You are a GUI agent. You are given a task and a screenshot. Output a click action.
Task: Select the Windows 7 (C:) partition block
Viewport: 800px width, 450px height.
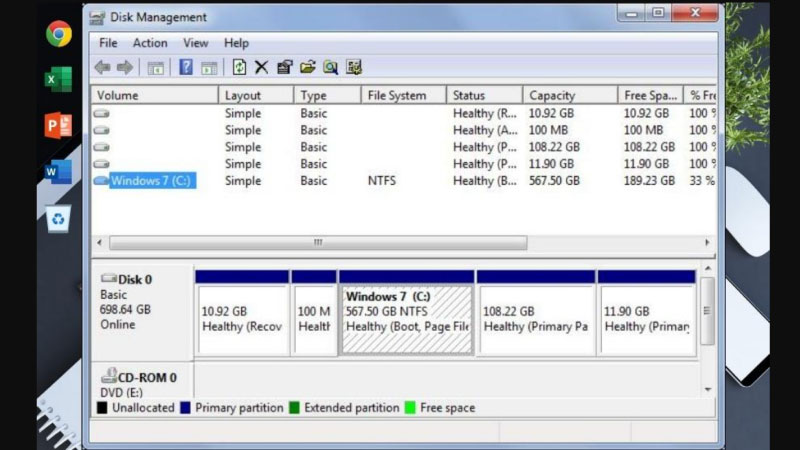[x=407, y=313]
